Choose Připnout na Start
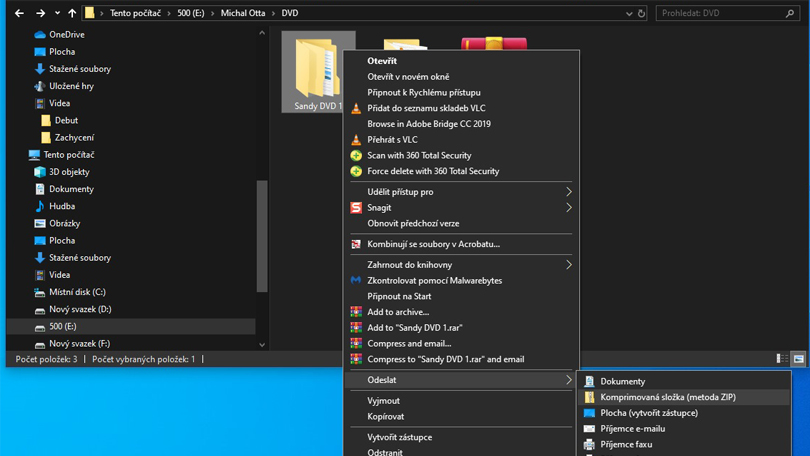The image size is (810, 456). pyautogui.click(x=399, y=296)
